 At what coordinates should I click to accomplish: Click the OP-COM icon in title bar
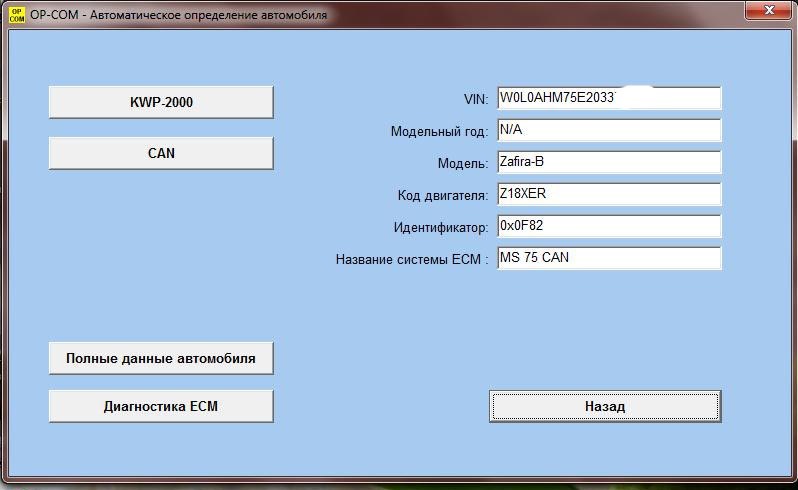coord(17,15)
